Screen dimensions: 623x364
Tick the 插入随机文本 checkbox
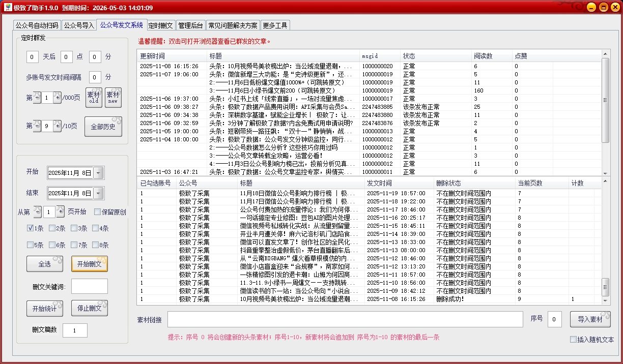[574, 340]
